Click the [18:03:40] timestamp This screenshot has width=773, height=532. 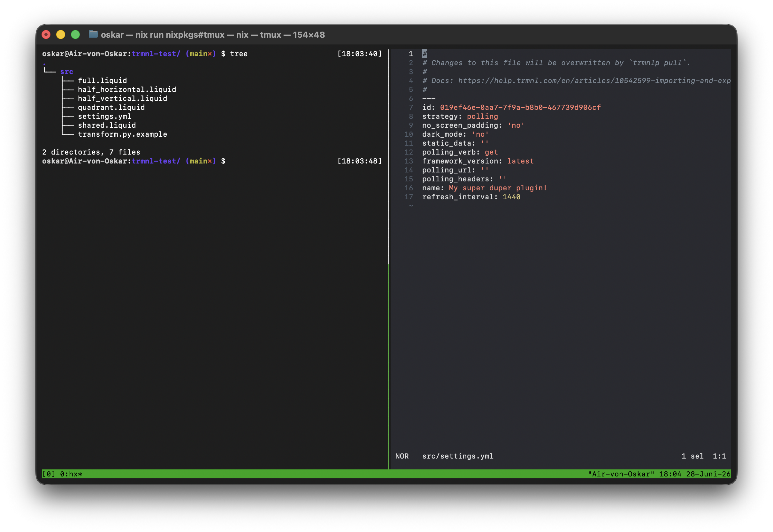(359, 54)
